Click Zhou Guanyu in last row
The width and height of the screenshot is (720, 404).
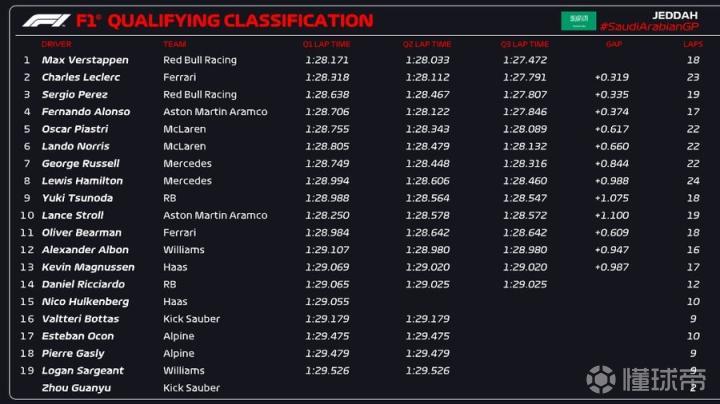(x=76, y=388)
